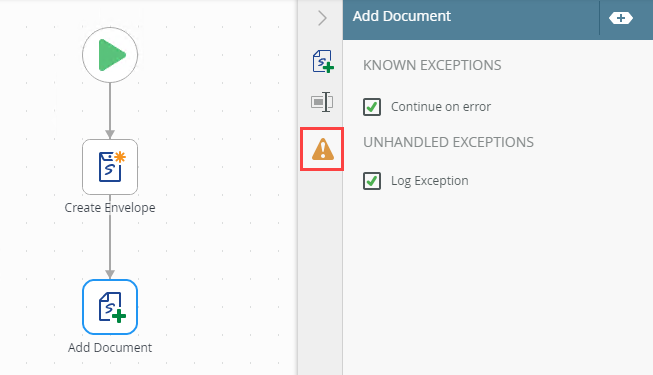Open the Exceptions warning triangle tab

[x=323, y=149]
